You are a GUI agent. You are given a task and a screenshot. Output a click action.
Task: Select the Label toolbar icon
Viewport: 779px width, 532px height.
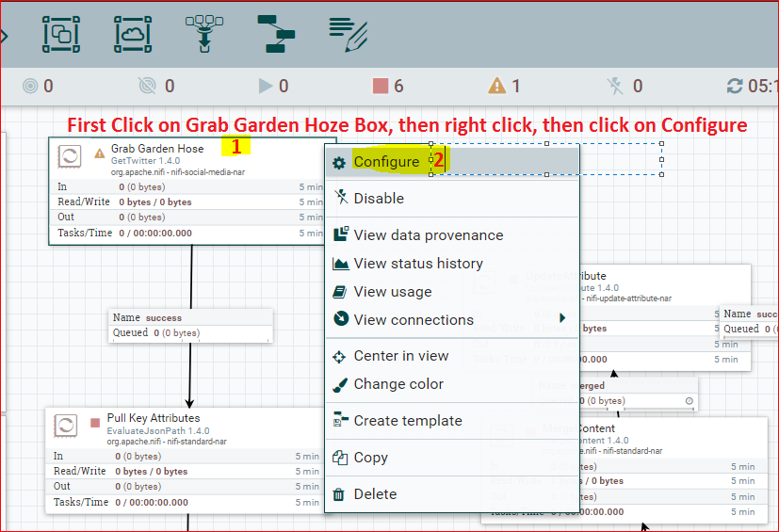[349, 34]
